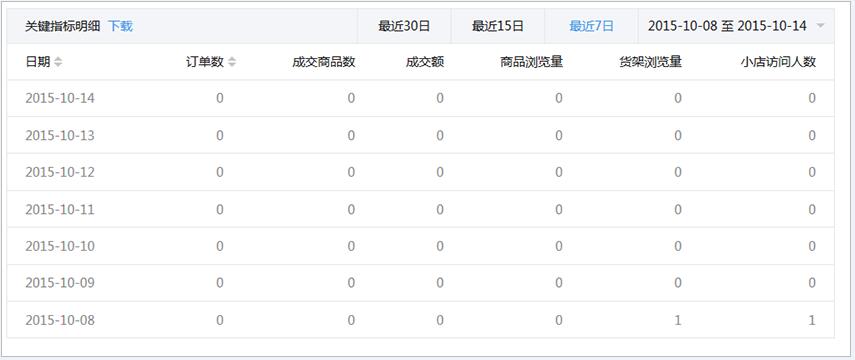Select the 最近7日 tab
The height and width of the screenshot is (360, 855).
(x=591, y=26)
